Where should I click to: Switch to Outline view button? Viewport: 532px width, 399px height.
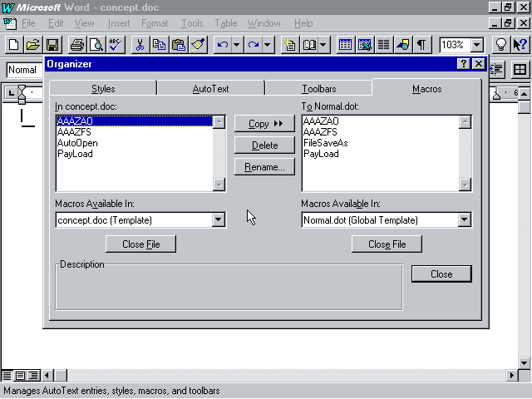coord(33,375)
